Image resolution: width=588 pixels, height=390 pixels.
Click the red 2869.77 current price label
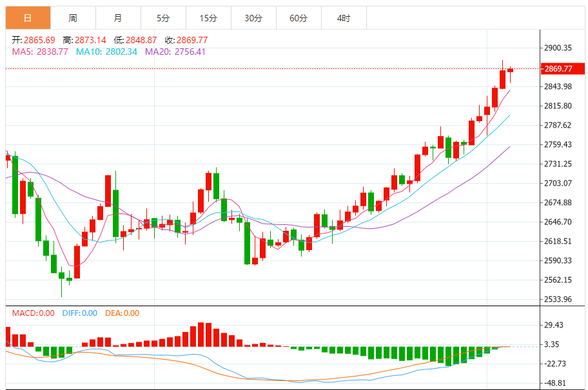pyautogui.click(x=562, y=68)
